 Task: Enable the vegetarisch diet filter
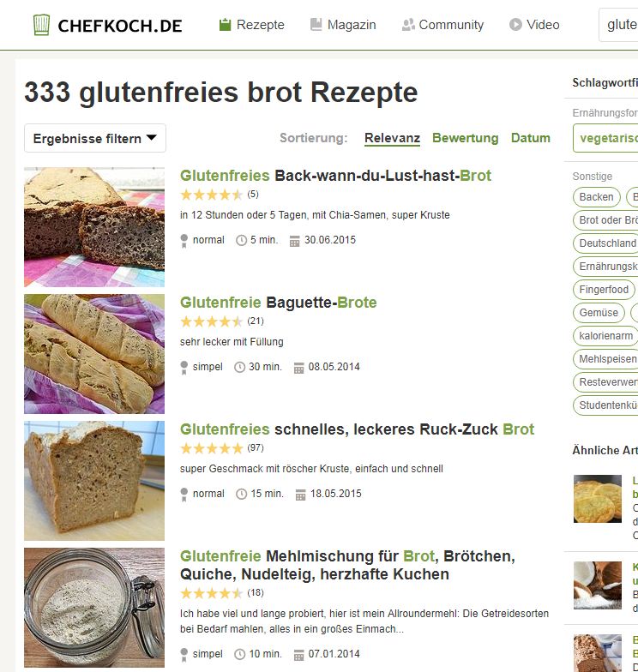coord(605,138)
